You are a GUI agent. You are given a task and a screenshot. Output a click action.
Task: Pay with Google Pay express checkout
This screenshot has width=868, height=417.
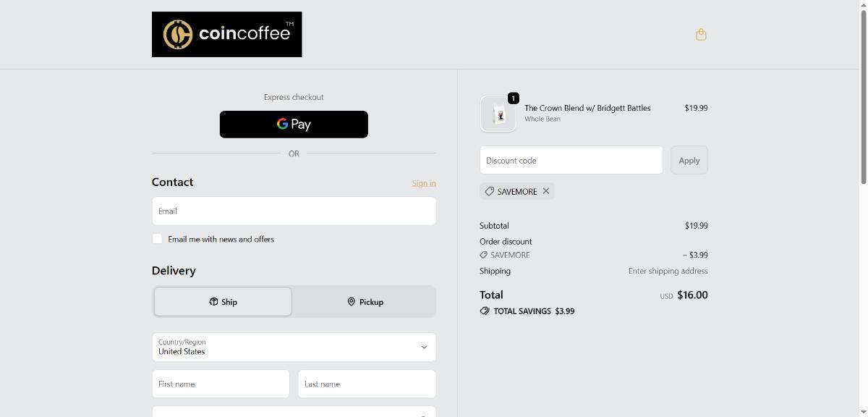(x=294, y=125)
